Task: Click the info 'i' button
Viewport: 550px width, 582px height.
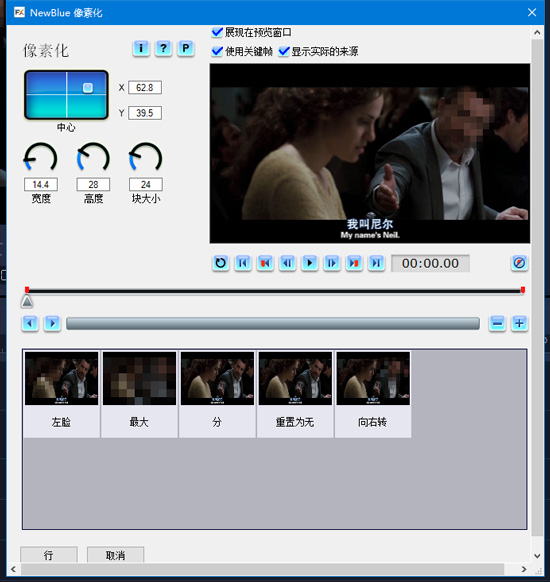Action: [x=141, y=48]
